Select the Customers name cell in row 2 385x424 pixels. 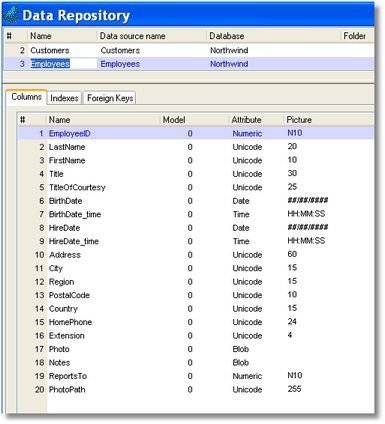tap(50, 51)
